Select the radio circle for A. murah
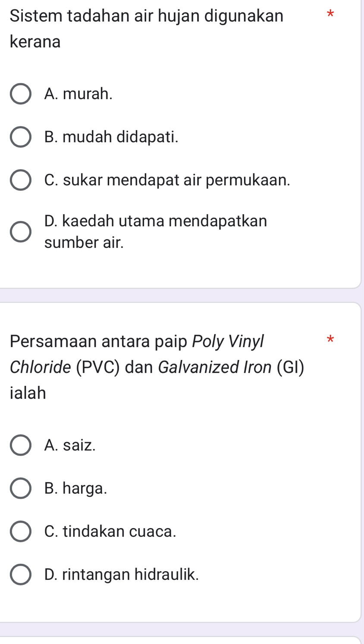The height and width of the screenshot is (644, 364). (20, 94)
